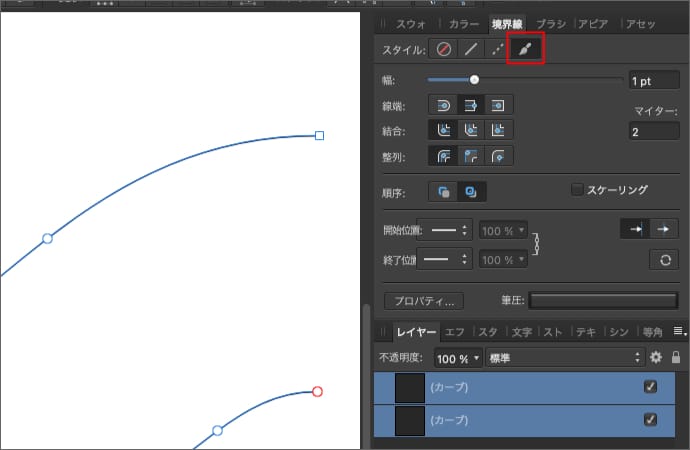Click the プロパティ... button

click(425, 300)
